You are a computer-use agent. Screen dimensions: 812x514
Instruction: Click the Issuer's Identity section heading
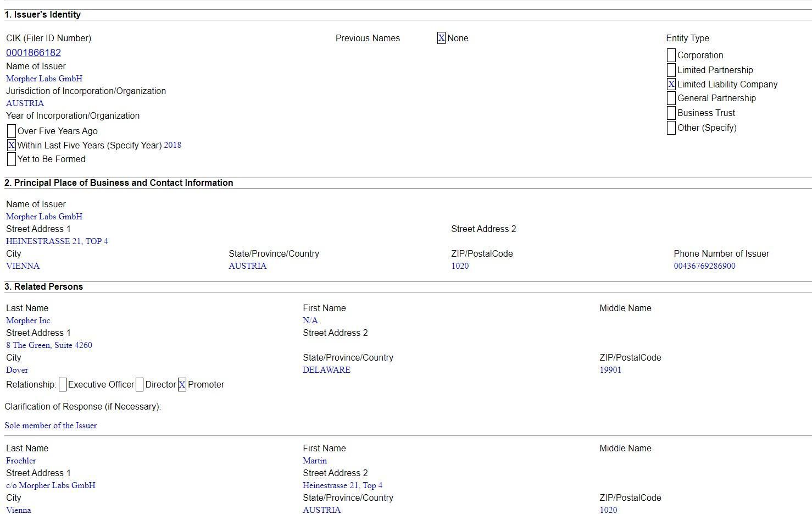point(42,14)
